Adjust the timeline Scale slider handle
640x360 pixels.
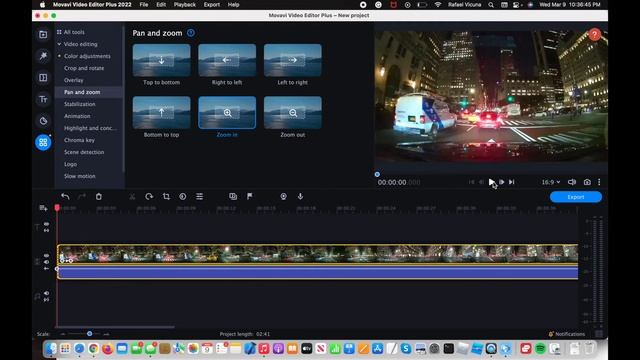pyautogui.click(x=89, y=333)
